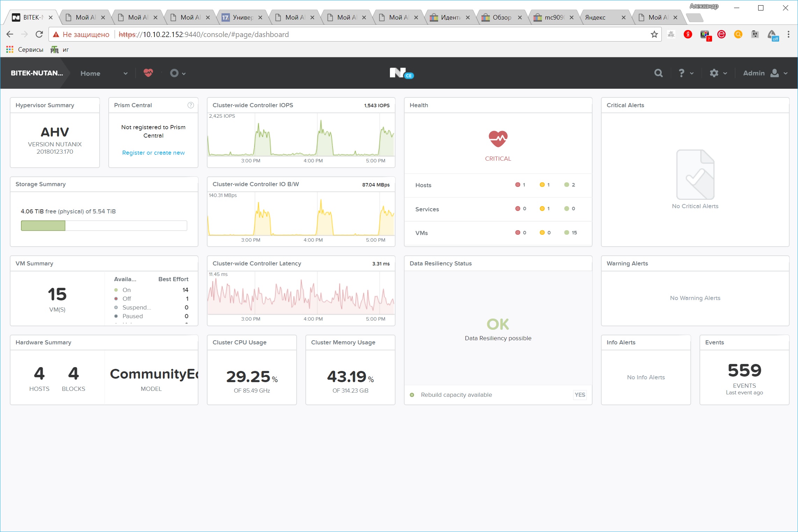This screenshot has height=532, width=798.
Task: Click the red heart health icon in navbar
Action: tap(148, 73)
